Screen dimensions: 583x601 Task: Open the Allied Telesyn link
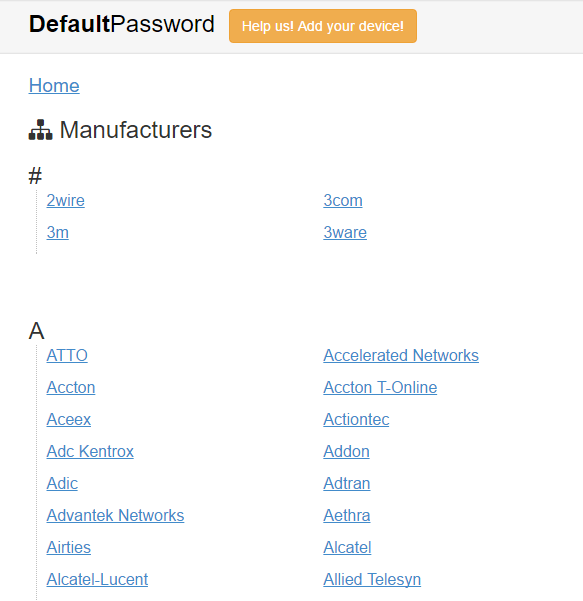(372, 580)
